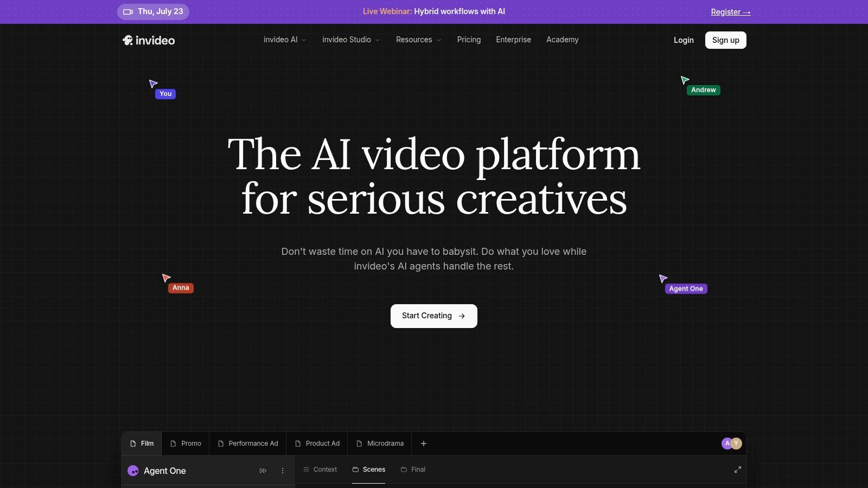
Task: Select the Scenes section tab
Action: point(369,470)
